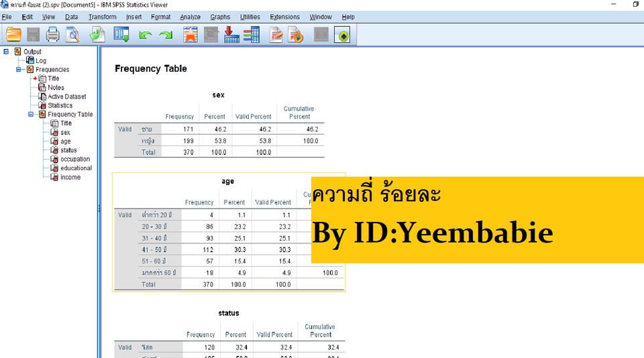Open the Graphs menu
Image resolution: width=644 pixels, height=358 pixels.
pyautogui.click(x=220, y=17)
